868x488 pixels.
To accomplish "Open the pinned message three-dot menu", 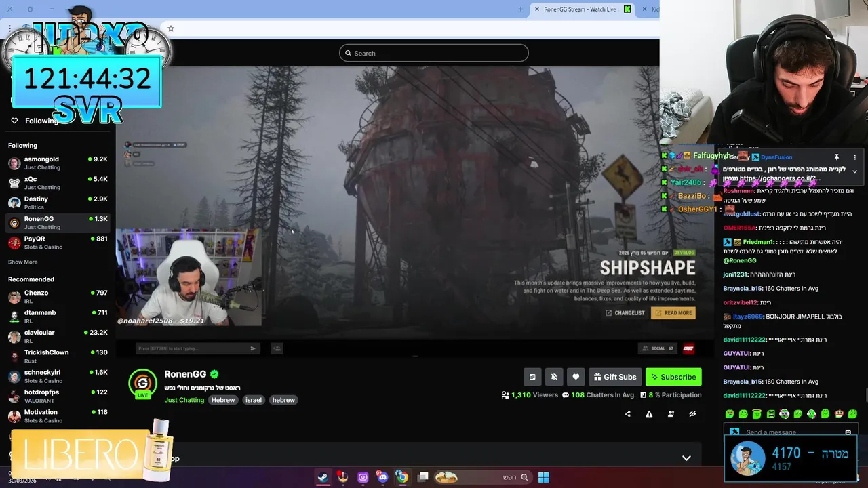I will [x=854, y=157].
